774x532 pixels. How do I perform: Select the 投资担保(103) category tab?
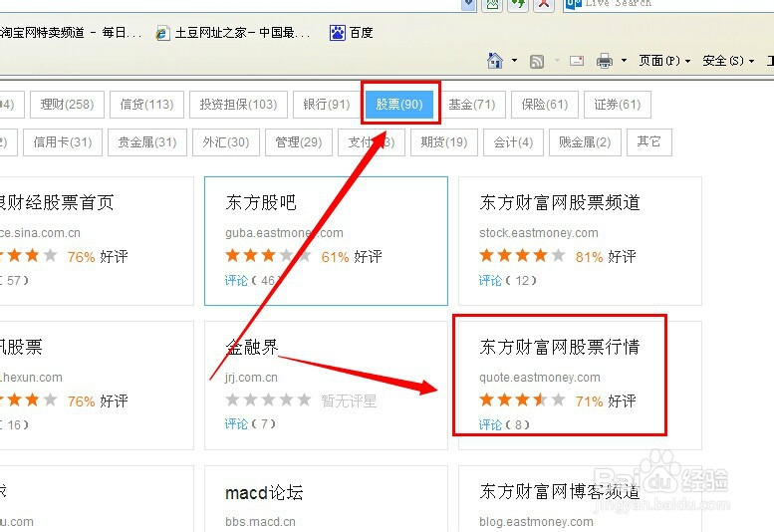click(x=238, y=105)
